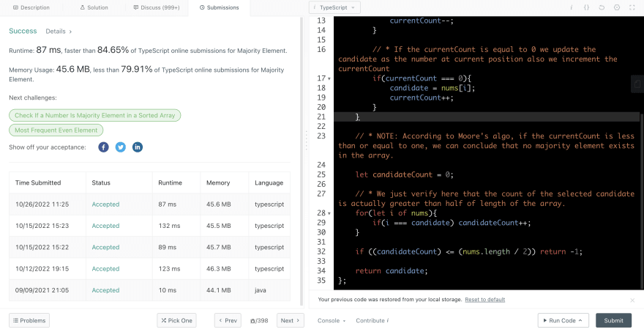
Task: Close the local storage restored notice
Action: click(x=632, y=300)
